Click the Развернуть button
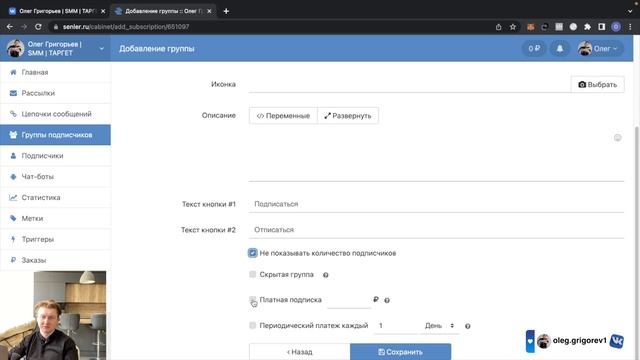The width and height of the screenshot is (640, 360). (x=348, y=116)
